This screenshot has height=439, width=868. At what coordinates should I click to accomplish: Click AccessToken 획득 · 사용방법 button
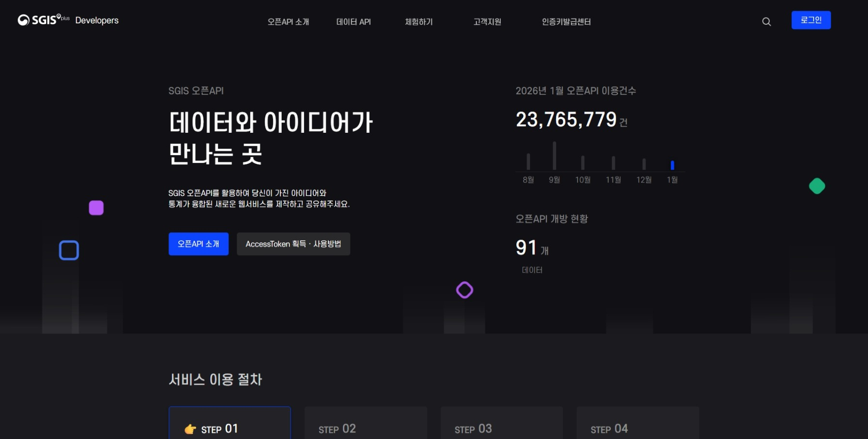293,244
